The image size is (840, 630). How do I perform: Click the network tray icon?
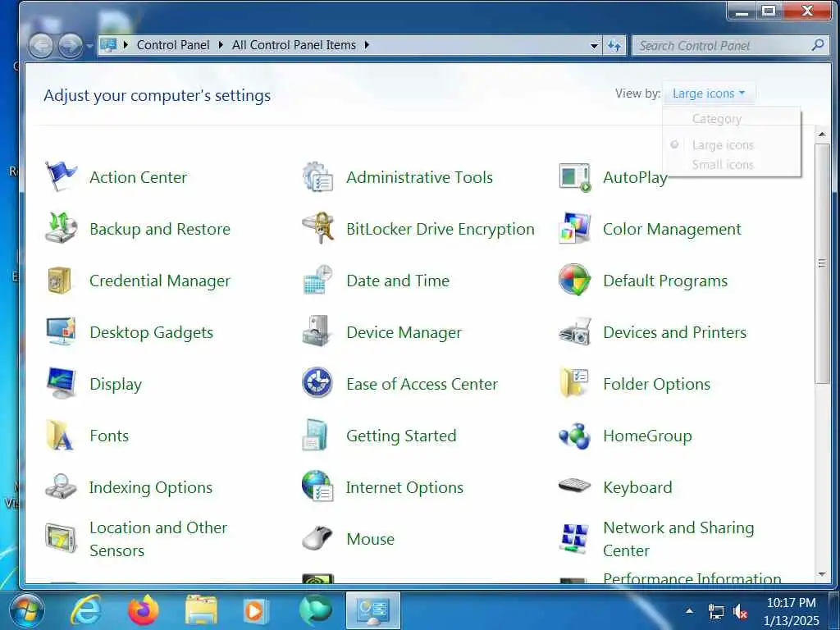715,611
